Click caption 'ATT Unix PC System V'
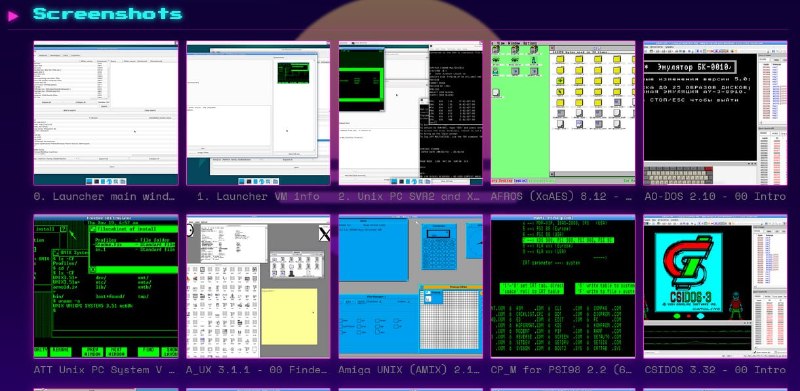The image size is (800, 391). 99,370
